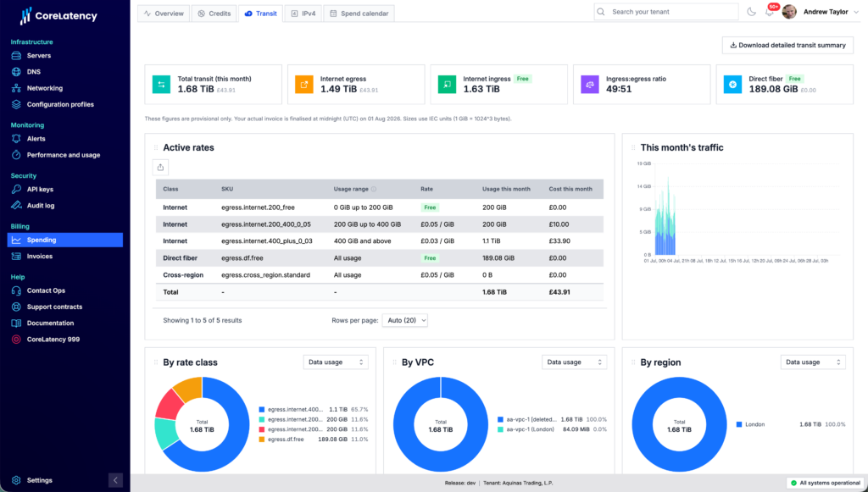Click the export icon in Active rates
This screenshot has height=492, width=868.
pos(160,168)
